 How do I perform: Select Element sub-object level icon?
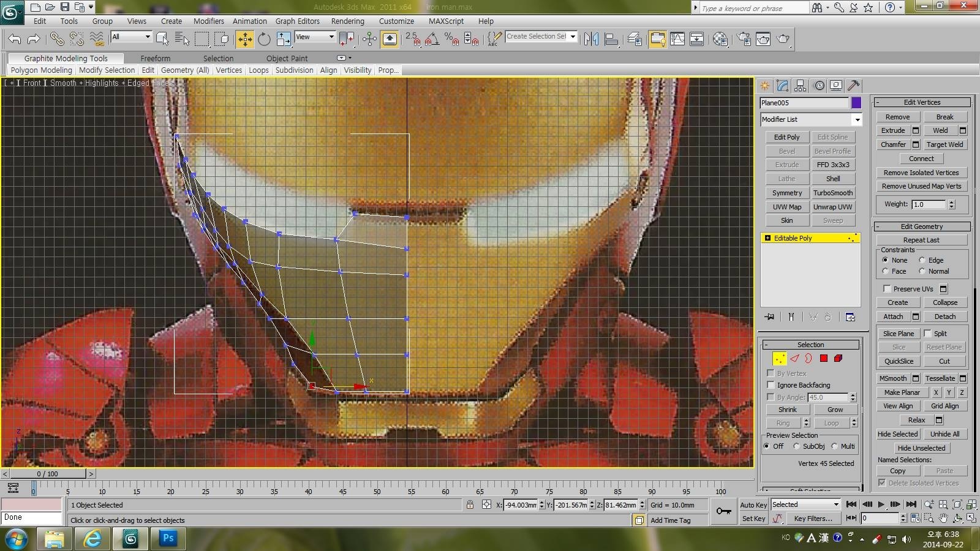[838, 359]
